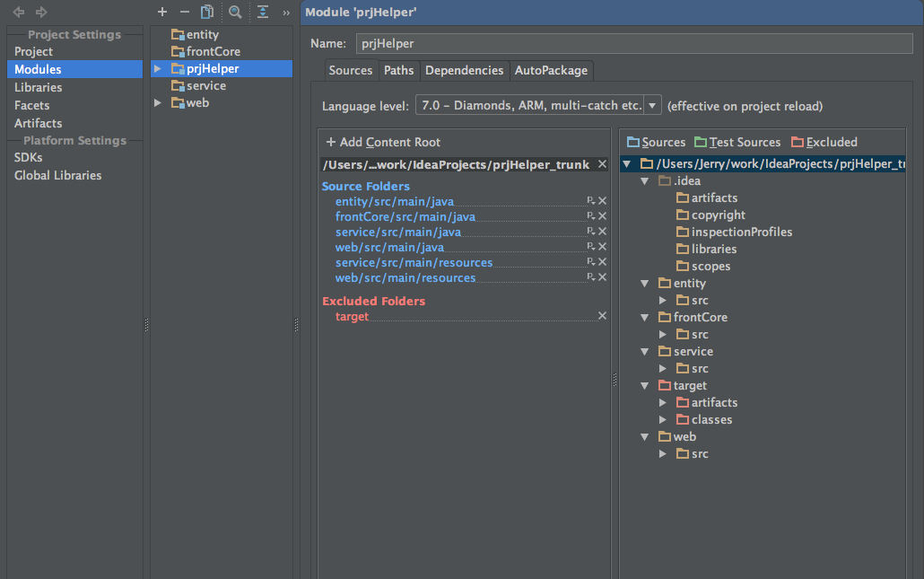The height and width of the screenshot is (579, 924).
Task: Select the libraries folder under .idea
Action: click(707, 250)
